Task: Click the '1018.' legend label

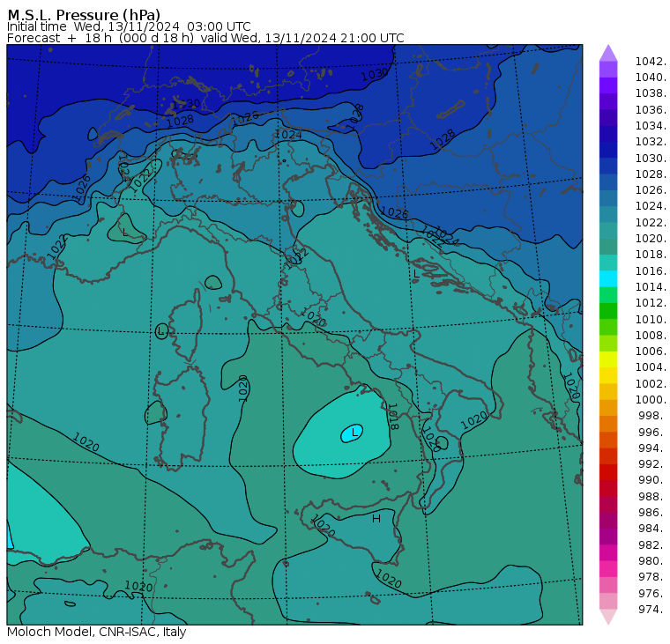Action: [651, 255]
